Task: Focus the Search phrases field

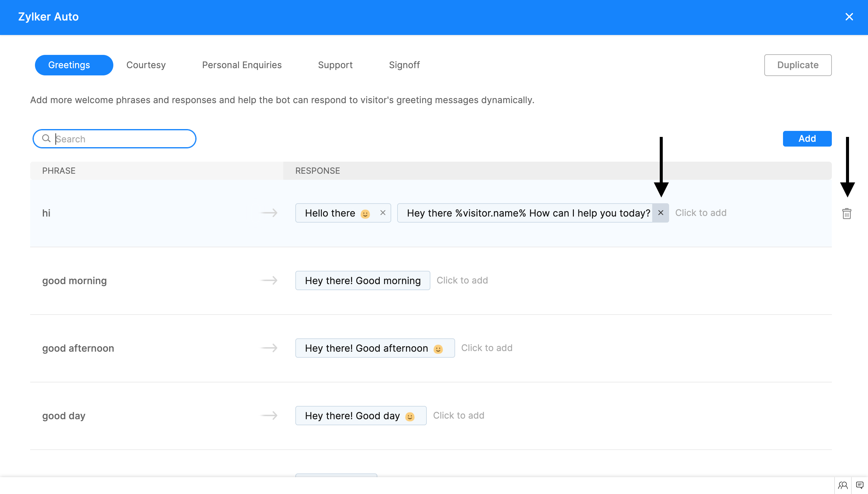Action: tap(122, 139)
